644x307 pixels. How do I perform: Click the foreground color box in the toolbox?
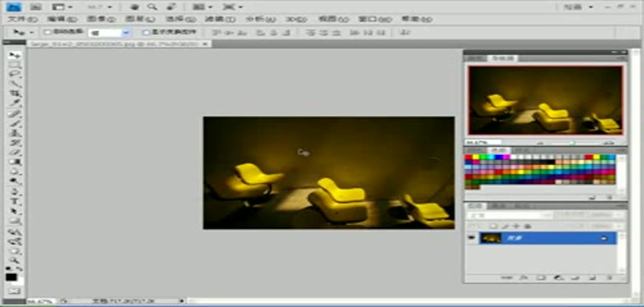coord(11,277)
